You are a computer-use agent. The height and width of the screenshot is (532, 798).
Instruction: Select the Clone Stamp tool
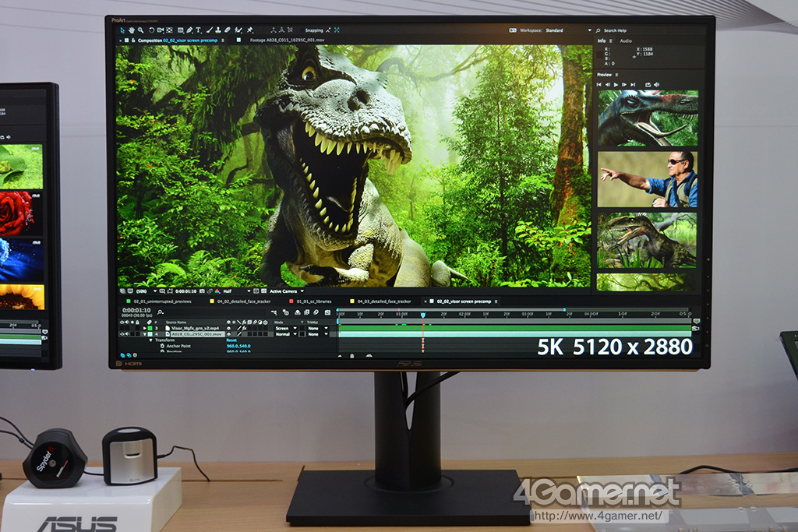[218, 30]
